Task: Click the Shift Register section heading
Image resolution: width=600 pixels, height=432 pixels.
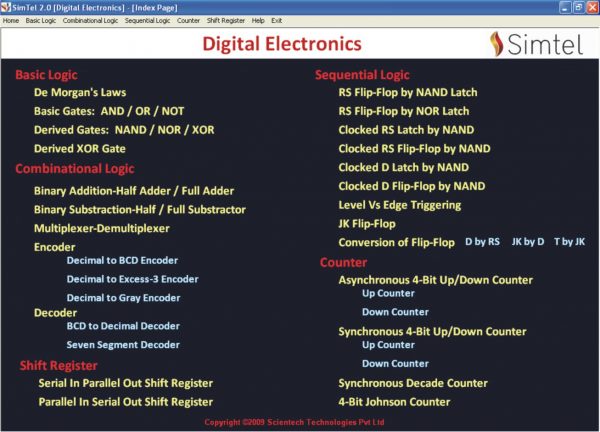Action: pos(59,366)
